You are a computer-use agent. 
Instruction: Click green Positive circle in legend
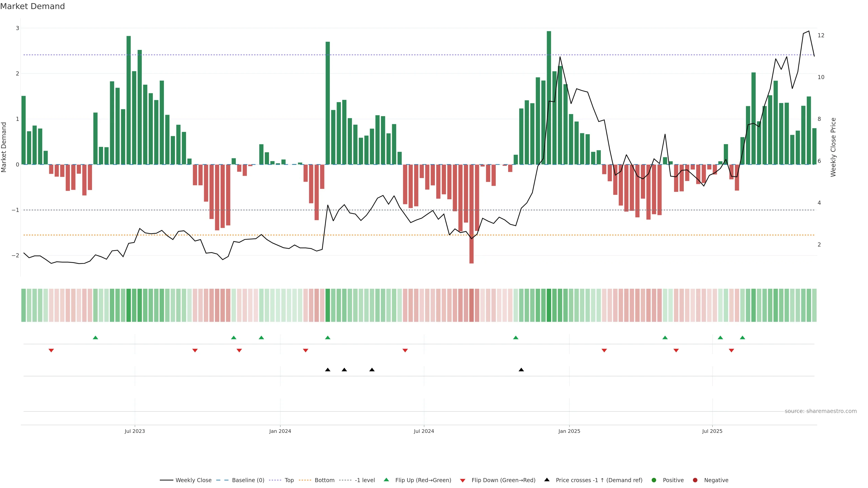click(654, 480)
